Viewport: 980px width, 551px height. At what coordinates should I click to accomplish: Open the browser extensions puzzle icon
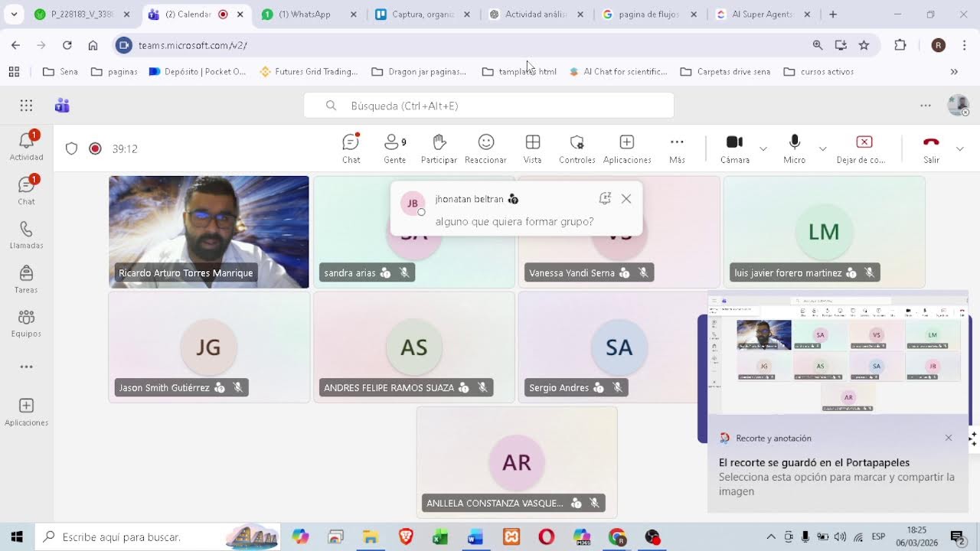[x=900, y=45]
